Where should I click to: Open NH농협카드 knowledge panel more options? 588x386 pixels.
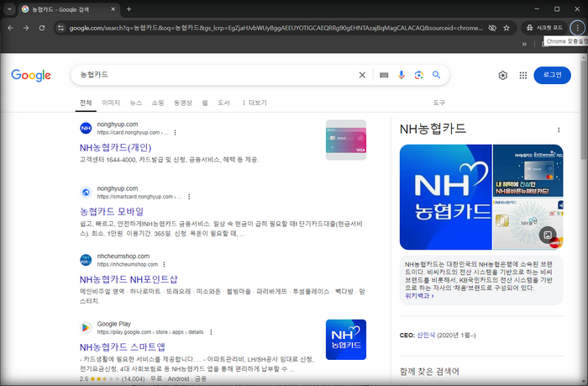click(559, 130)
